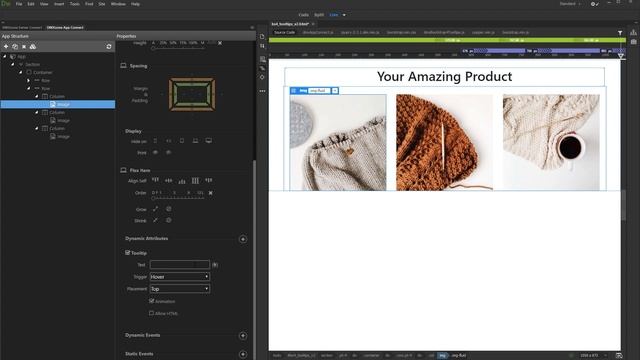Image resolution: width=640 pixels, height=360 pixels.
Task: Open the Trigger dropdown showing Hover
Action: coord(180,277)
